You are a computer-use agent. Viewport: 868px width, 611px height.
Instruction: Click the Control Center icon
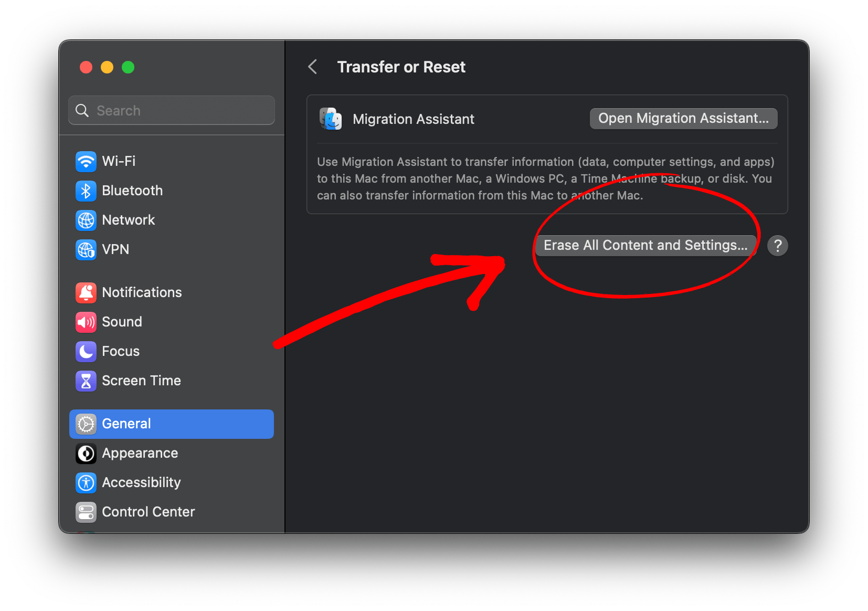(86, 512)
